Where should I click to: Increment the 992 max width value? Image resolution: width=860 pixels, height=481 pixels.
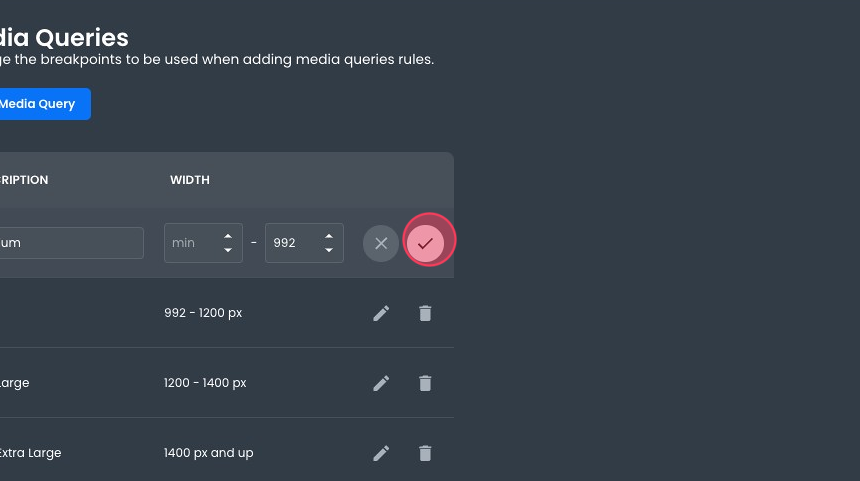click(329, 237)
